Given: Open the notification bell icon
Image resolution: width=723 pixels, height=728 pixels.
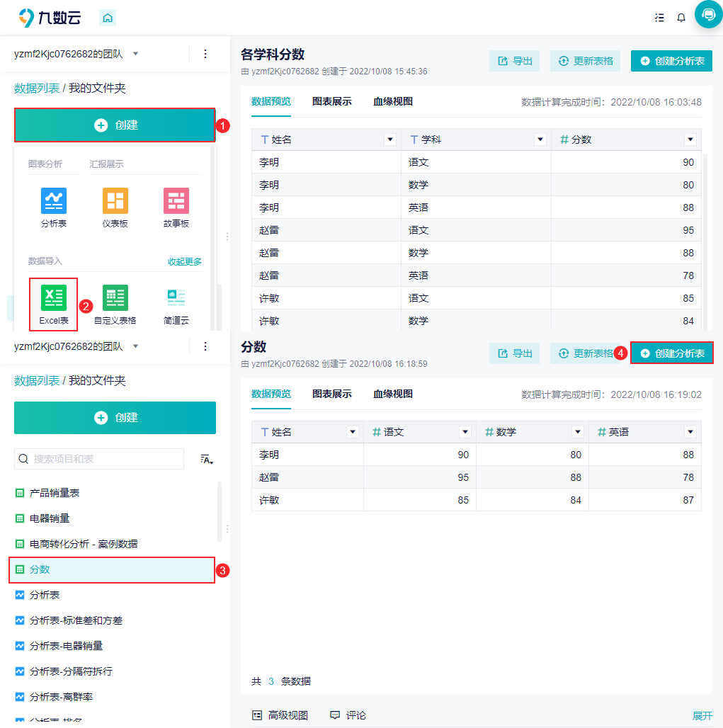Looking at the screenshot, I should tap(681, 18).
